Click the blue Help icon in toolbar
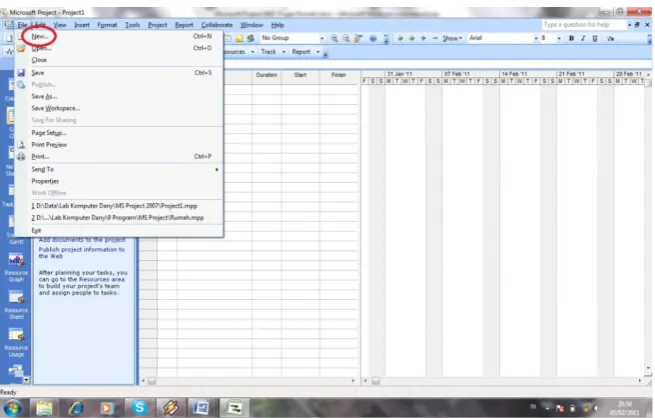 (373, 38)
